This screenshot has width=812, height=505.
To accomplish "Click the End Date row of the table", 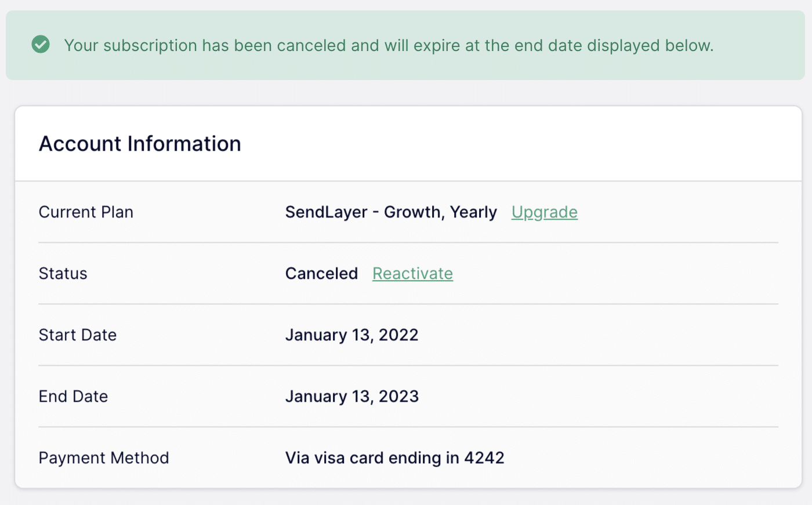I will [406, 396].
